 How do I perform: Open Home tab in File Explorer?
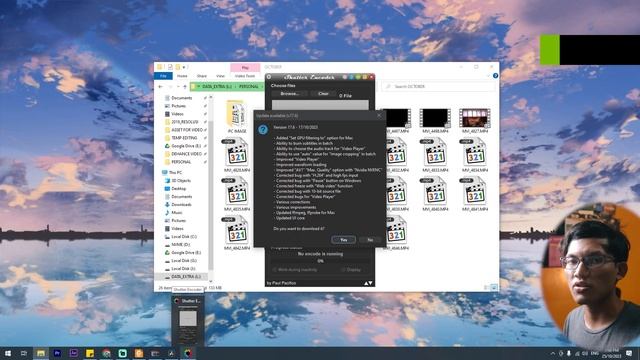182,76
